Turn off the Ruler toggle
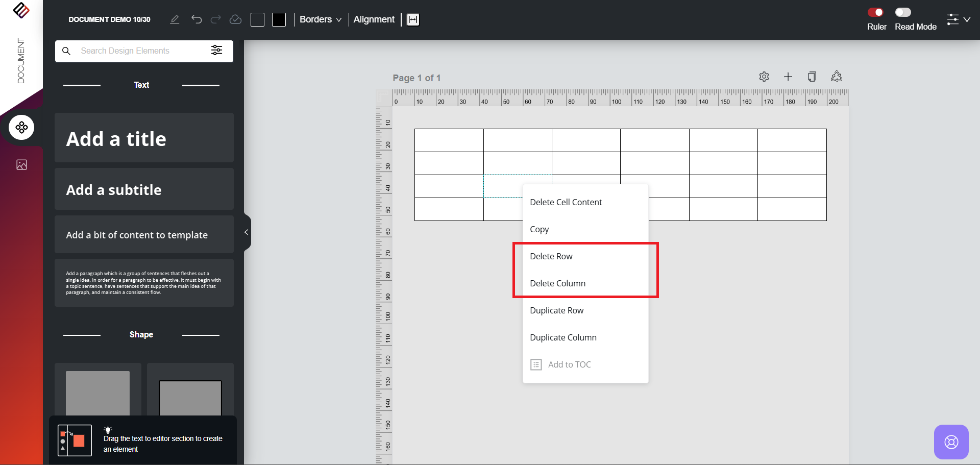The height and width of the screenshot is (465, 980). [x=876, y=12]
